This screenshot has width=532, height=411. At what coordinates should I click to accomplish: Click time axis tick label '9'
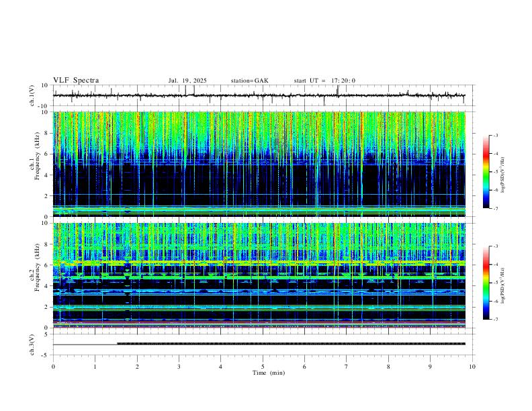tap(430, 367)
